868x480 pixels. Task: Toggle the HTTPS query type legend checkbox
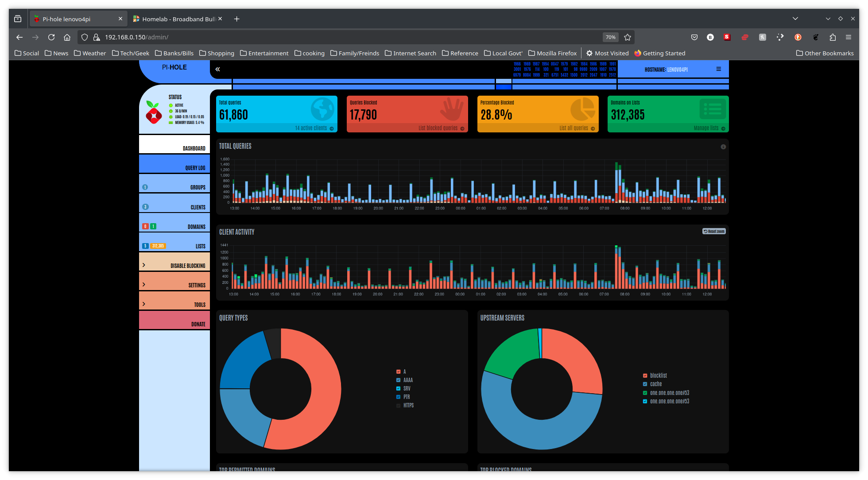point(398,405)
